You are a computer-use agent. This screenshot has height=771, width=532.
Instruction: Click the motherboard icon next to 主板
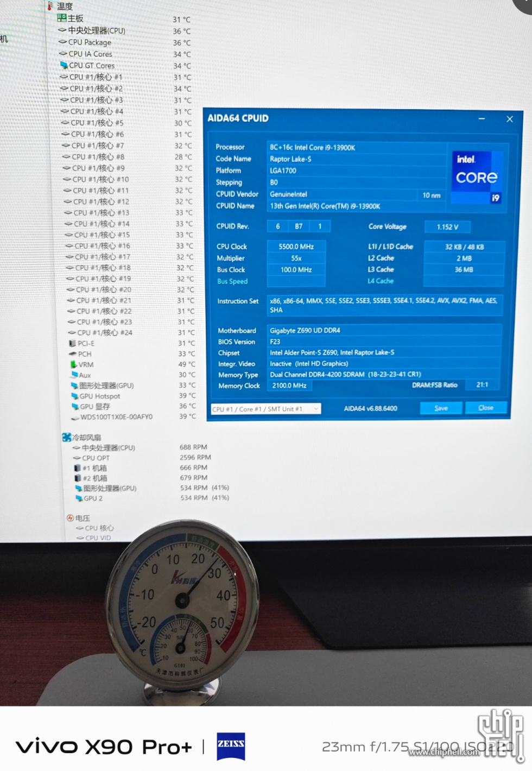[61, 18]
